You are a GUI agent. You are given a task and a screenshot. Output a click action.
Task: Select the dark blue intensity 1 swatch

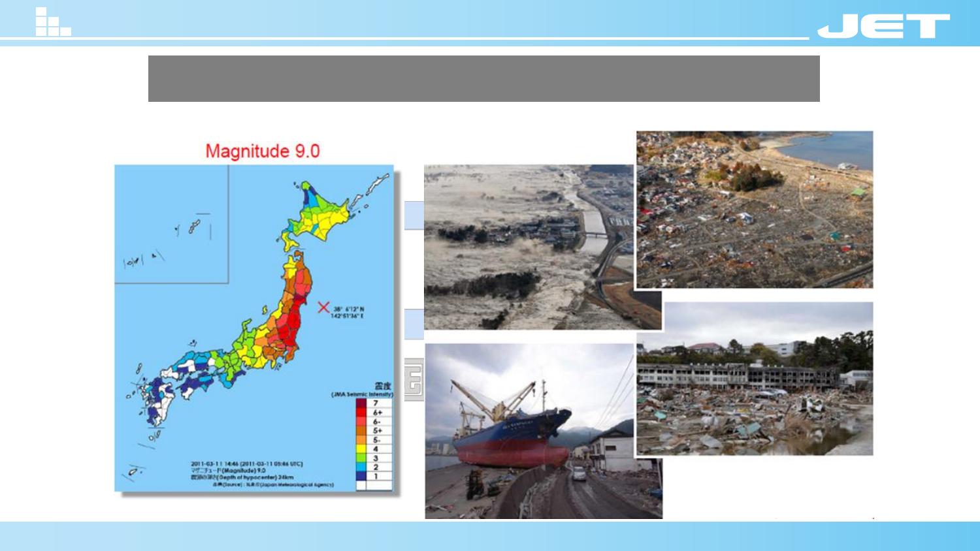pos(361,477)
